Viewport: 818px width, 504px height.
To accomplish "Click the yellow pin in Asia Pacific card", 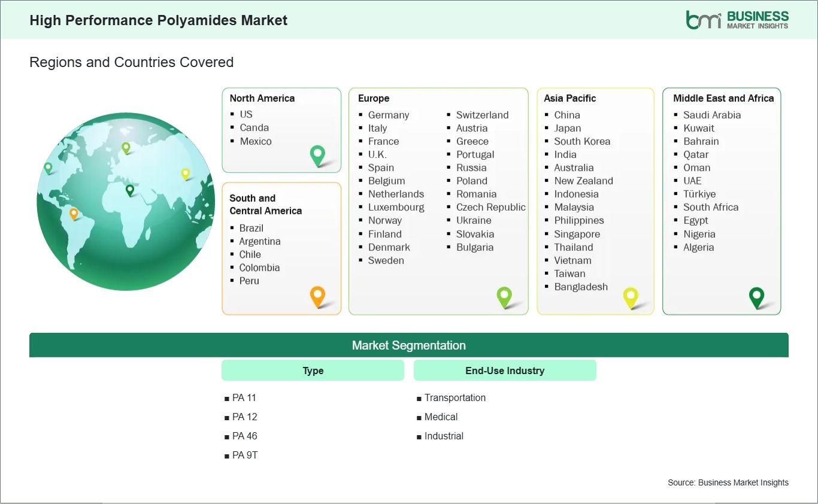I will 631,296.
